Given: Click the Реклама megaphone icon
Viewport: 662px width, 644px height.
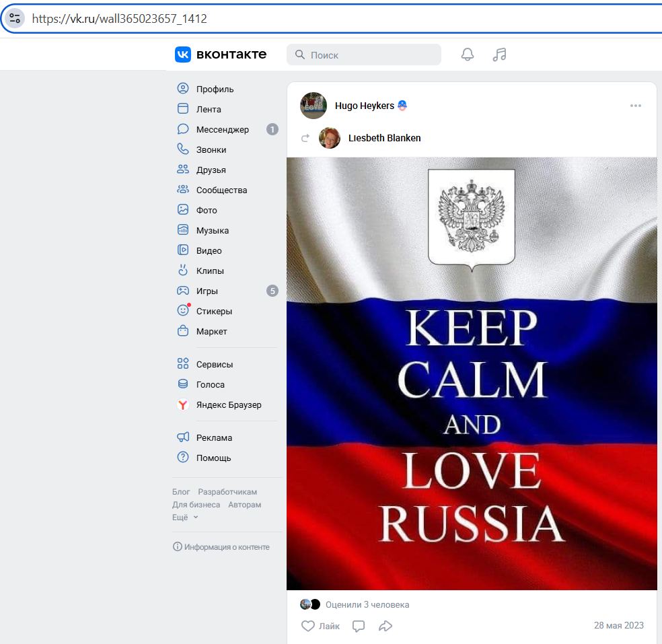Looking at the screenshot, I should 183,437.
